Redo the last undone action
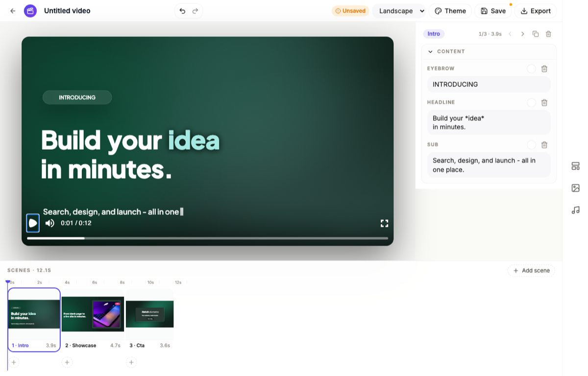The image size is (588, 376). (196, 11)
